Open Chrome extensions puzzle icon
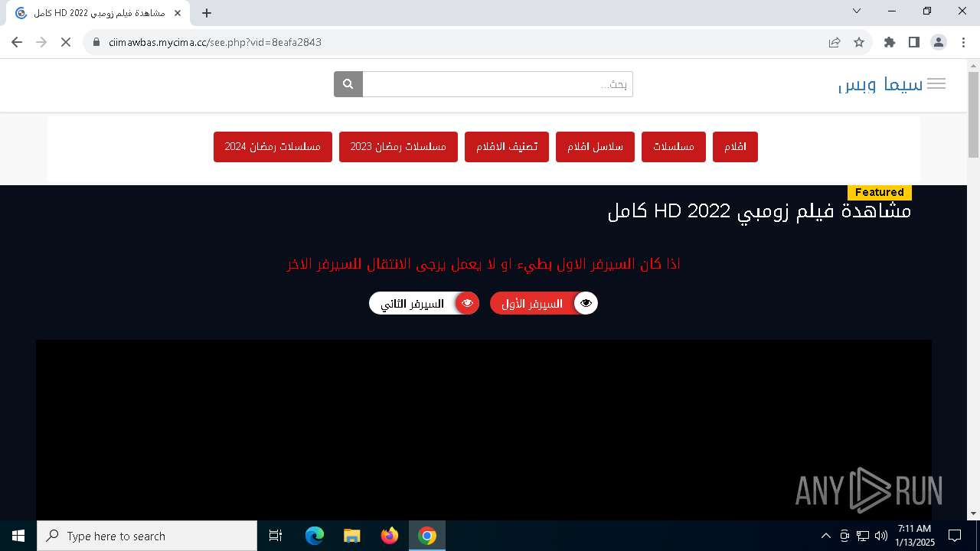980x551 pixels. [890, 42]
